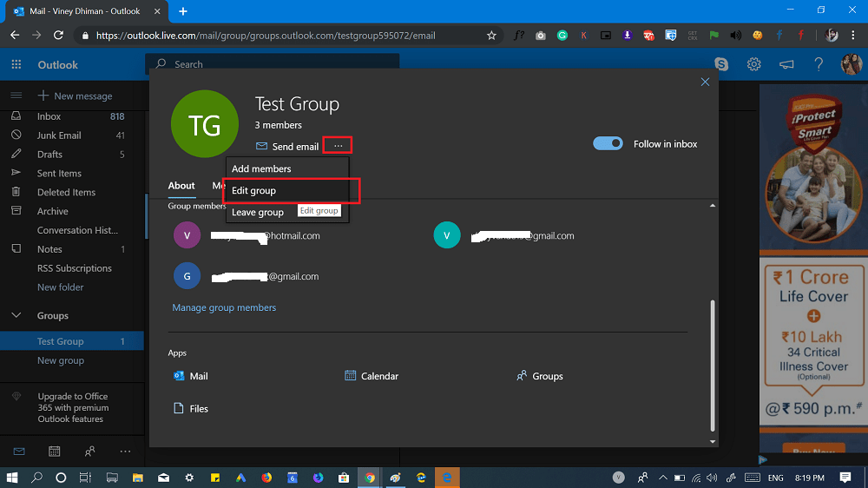Collapse the navigation pane hamburger icon

tap(16, 96)
